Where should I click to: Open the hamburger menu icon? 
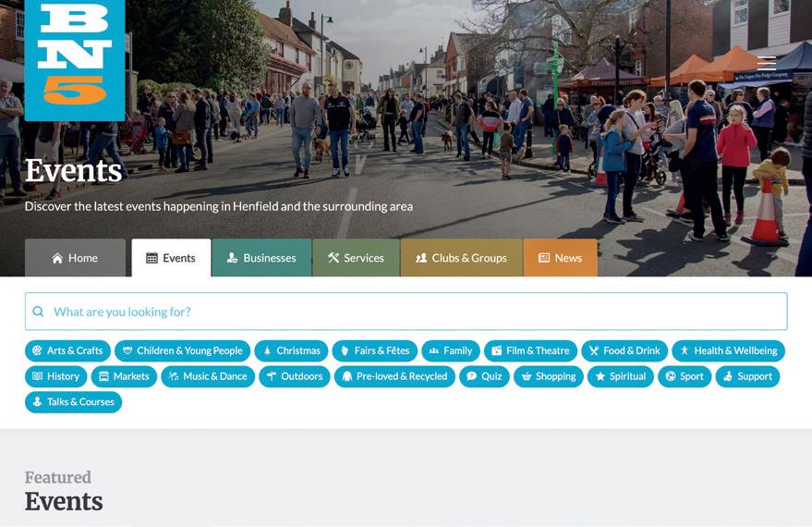tap(767, 63)
